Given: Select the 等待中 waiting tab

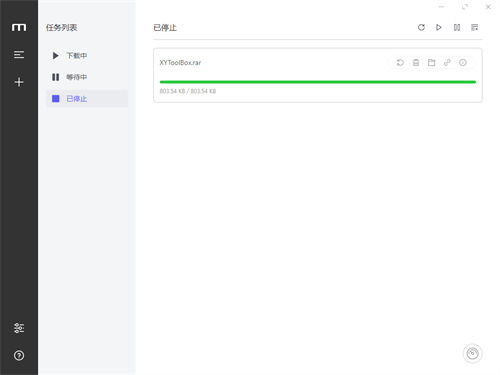Looking at the screenshot, I should click(87, 77).
